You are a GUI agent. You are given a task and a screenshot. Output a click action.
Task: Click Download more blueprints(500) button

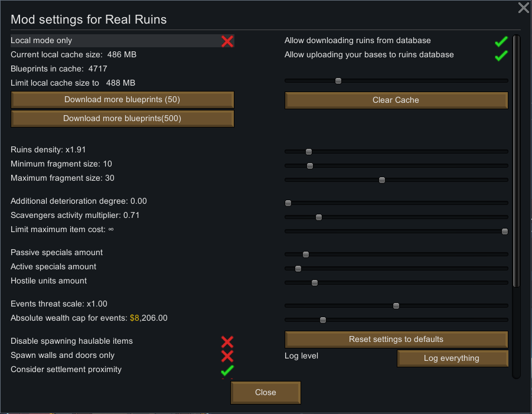[x=122, y=119]
